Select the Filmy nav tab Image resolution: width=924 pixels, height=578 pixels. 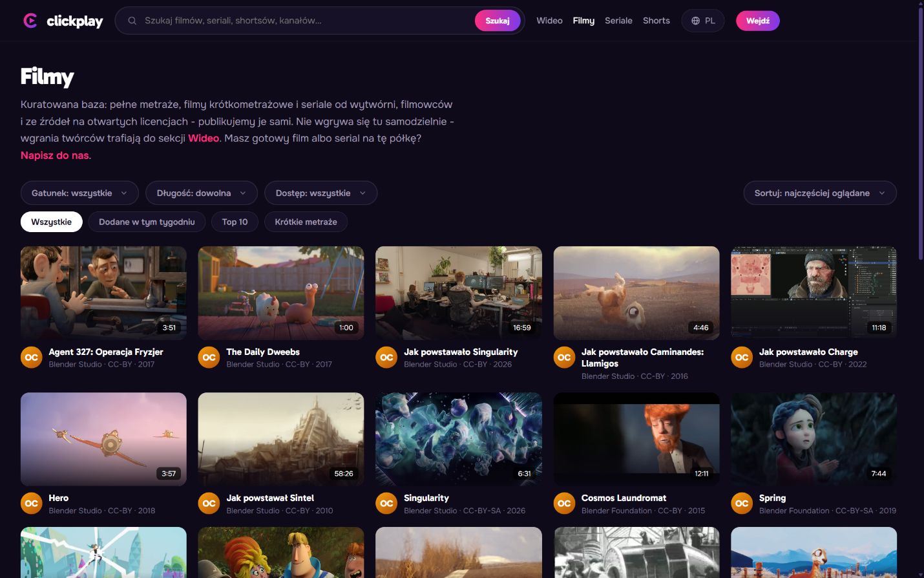pyautogui.click(x=583, y=21)
